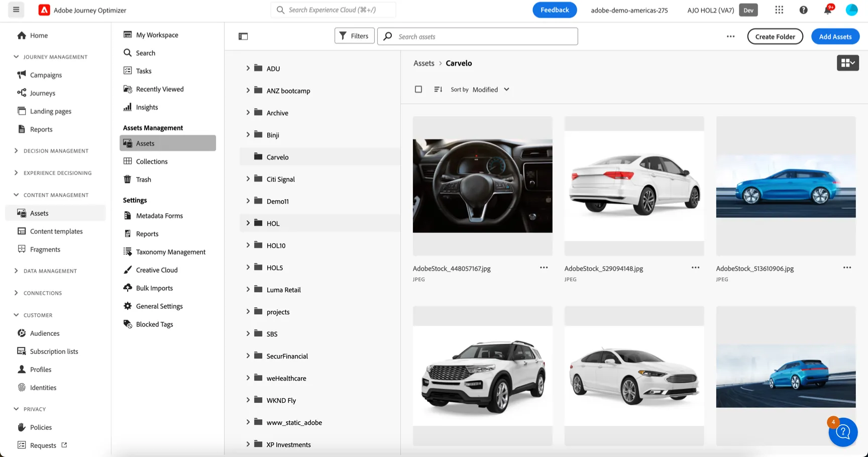Viewport: 868px width, 457px height.
Task: Focus the Search Experience Cloud field
Action: (x=334, y=10)
